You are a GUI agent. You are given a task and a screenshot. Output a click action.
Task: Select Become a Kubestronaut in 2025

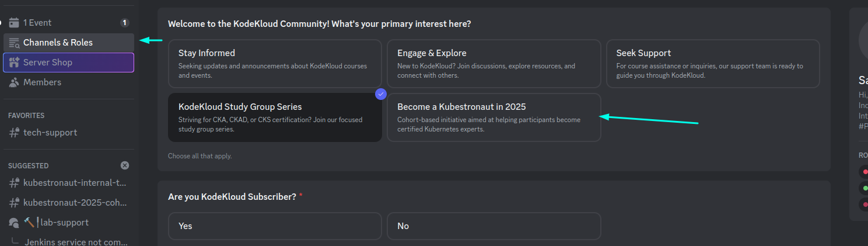[x=494, y=117]
